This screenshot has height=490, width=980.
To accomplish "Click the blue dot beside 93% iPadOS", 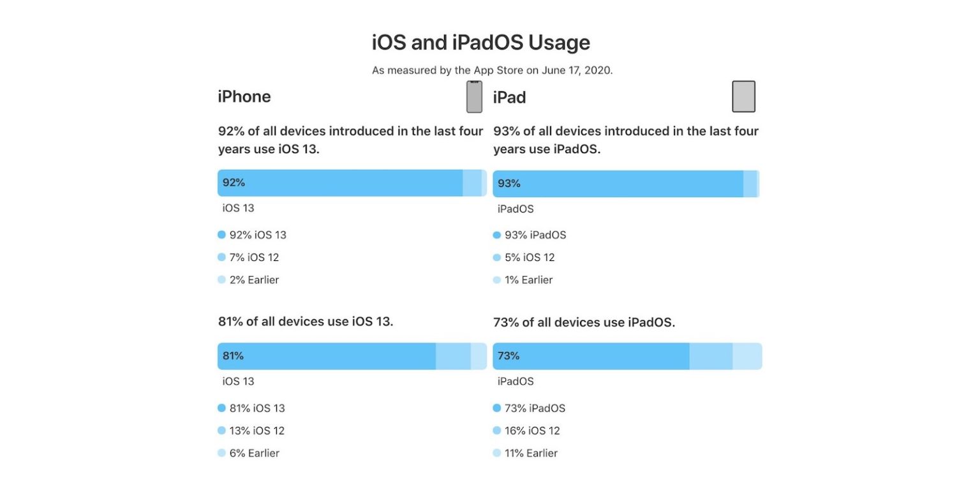I will coord(497,235).
